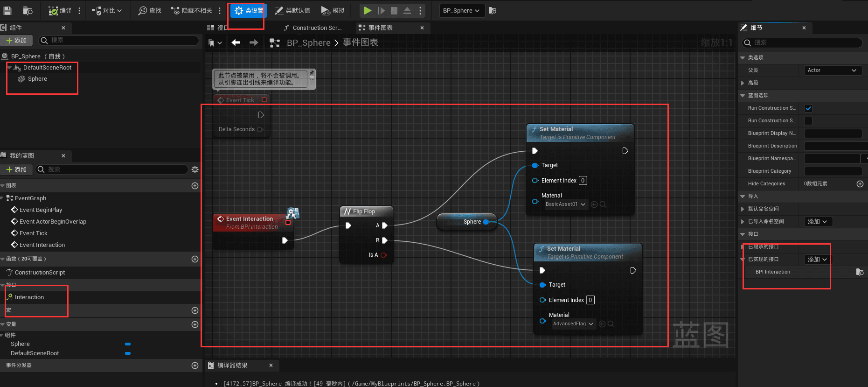868x387 pixels.
Task: Select the Sphere variable under 组件
Action: pos(20,344)
